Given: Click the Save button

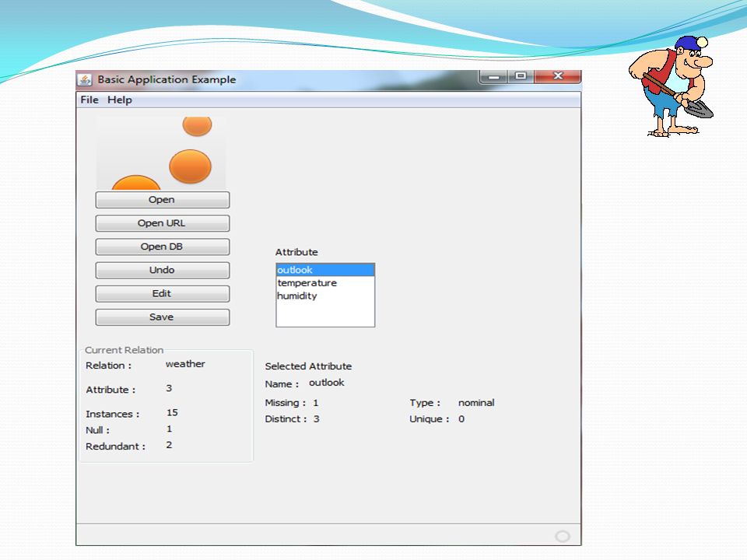Looking at the screenshot, I should tap(163, 317).
